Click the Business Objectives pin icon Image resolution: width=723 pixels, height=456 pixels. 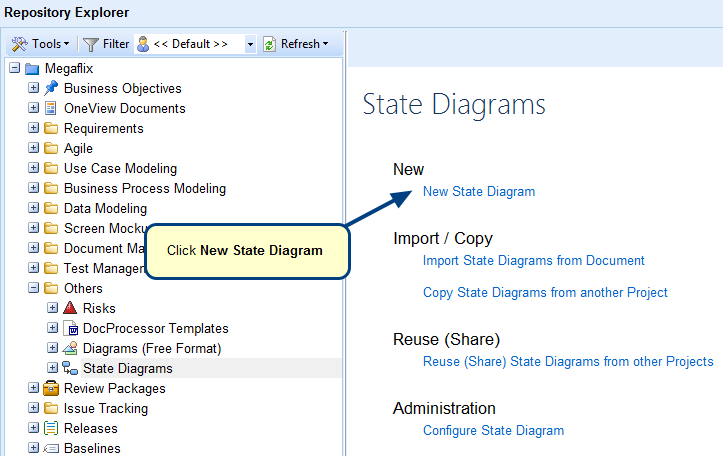[51, 88]
